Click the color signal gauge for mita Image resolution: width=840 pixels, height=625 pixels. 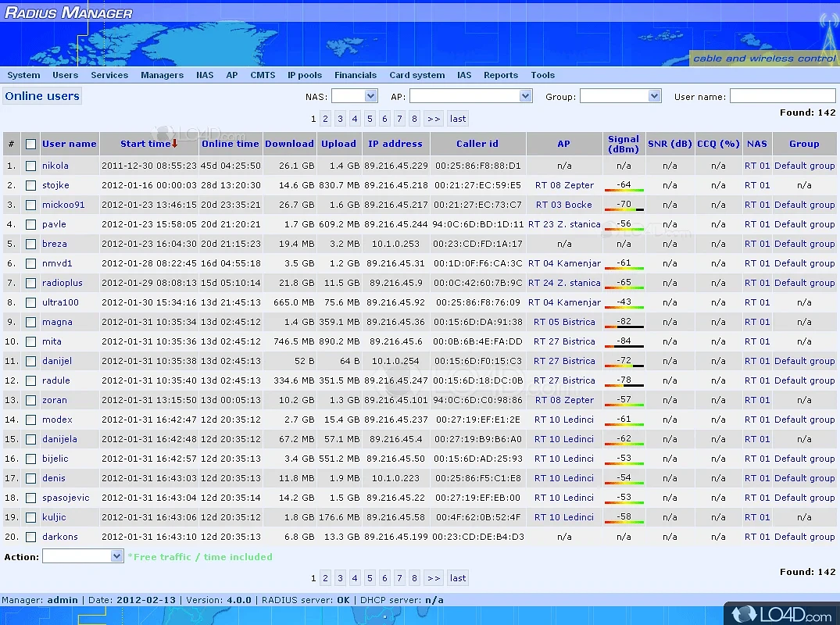coord(624,347)
